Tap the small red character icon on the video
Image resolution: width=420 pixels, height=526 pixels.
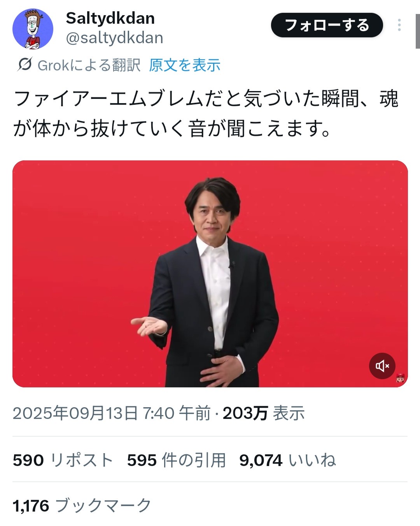400,378
